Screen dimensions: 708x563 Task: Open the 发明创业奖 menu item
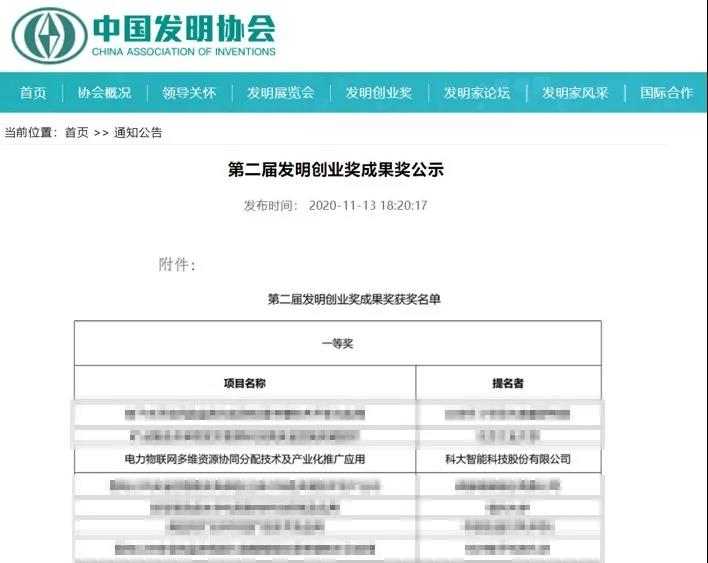click(x=378, y=92)
